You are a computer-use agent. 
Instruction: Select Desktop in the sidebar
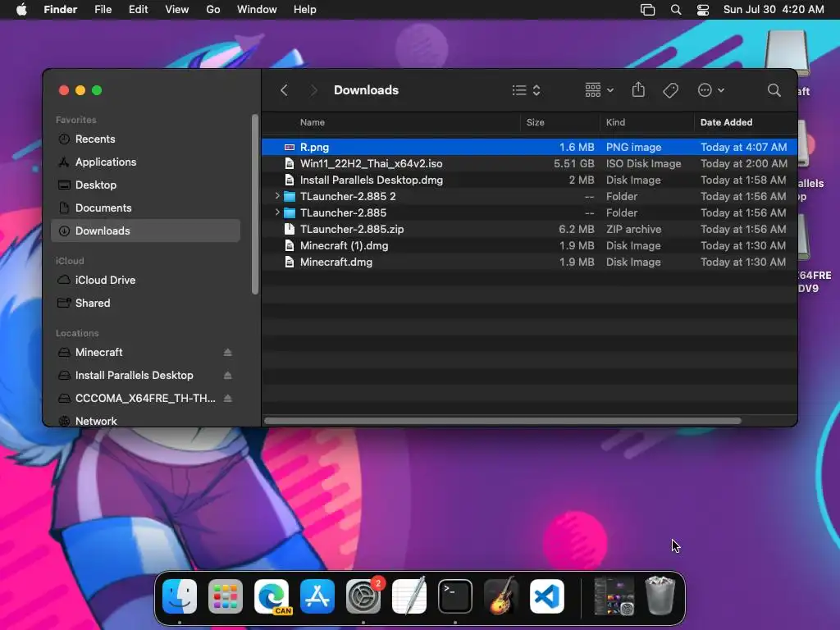145,185
